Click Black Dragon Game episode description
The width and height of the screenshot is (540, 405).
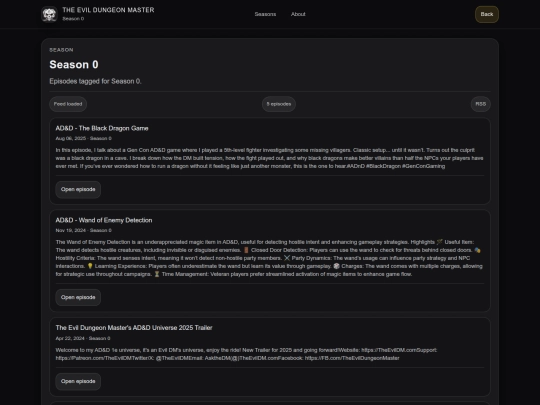coord(270,158)
